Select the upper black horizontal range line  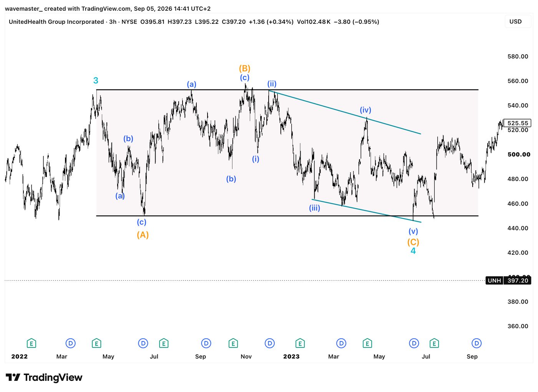(287, 90)
